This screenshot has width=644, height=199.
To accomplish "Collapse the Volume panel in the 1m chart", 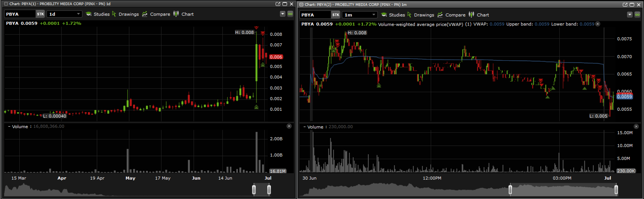I will point(305,127).
